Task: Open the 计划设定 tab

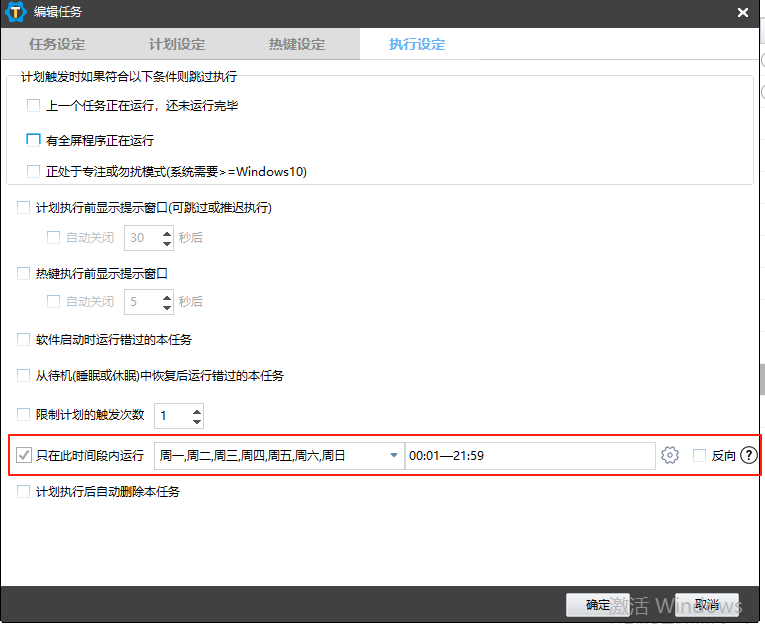Action: pyautogui.click(x=177, y=45)
